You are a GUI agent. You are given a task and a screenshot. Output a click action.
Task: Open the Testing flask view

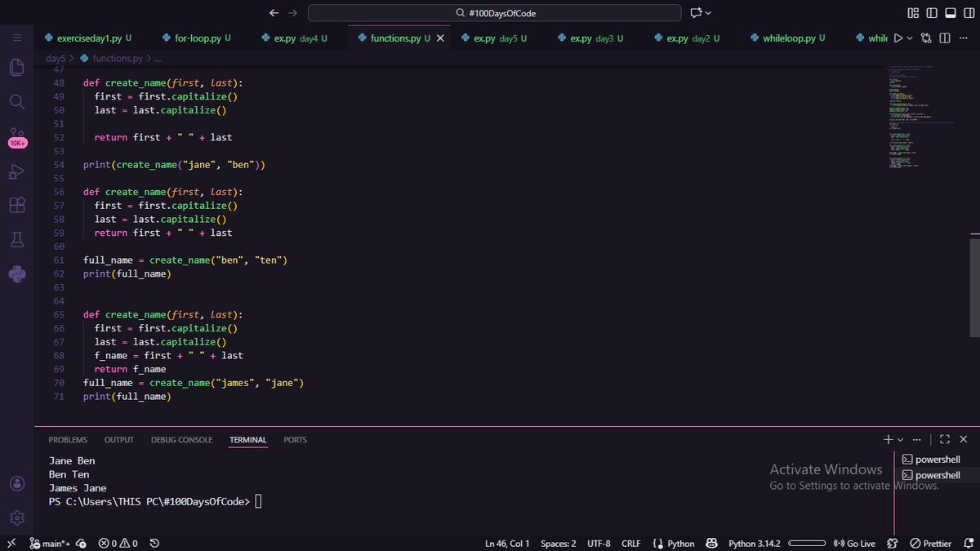click(16, 239)
